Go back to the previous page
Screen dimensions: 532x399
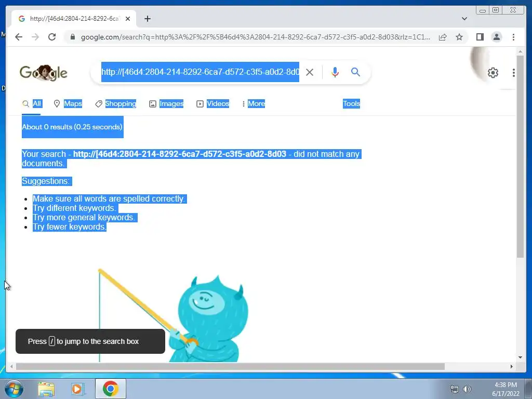coord(19,37)
